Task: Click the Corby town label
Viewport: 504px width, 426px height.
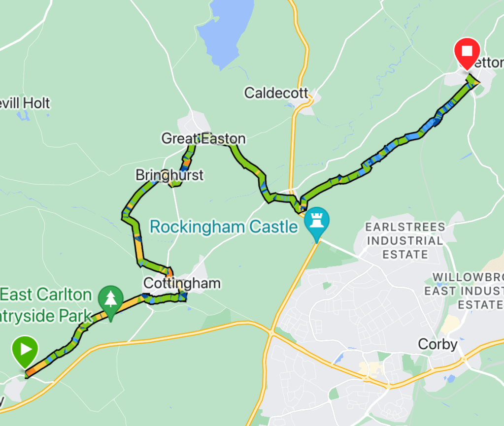Action: click(x=437, y=344)
